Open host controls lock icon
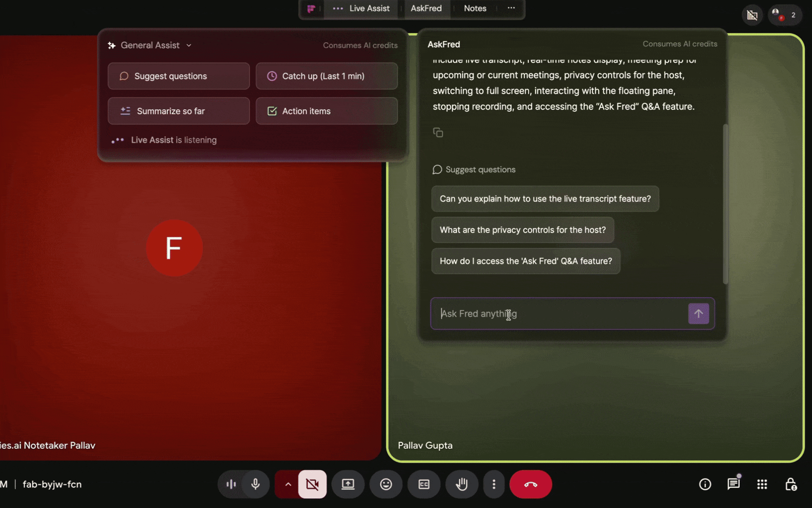This screenshot has height=508, width=812. click(x=791, y=484)
